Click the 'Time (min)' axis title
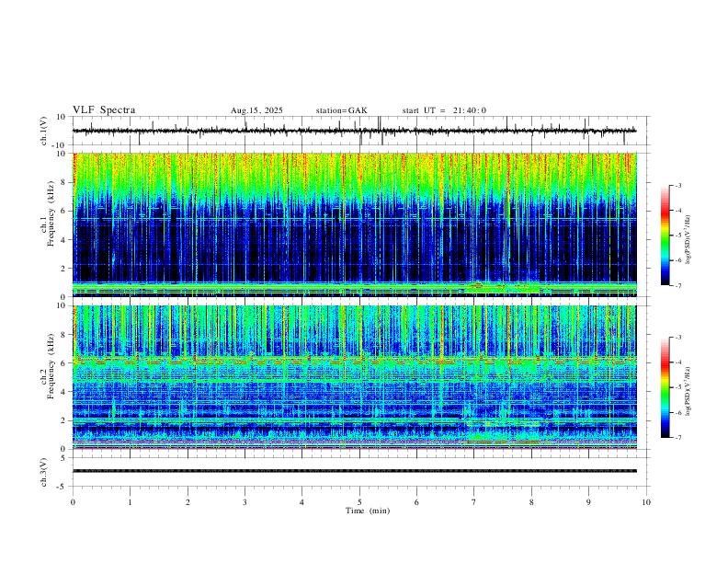This screenshot has height=563, width=728. 368,511
